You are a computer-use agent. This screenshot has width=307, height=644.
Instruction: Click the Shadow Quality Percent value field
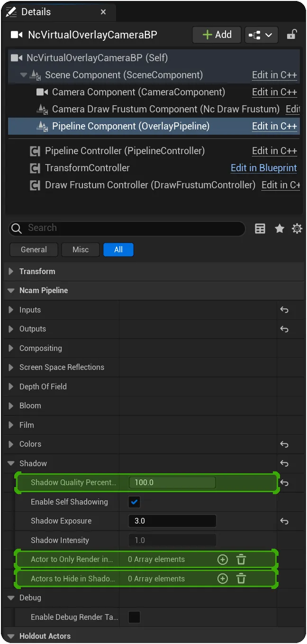tap(172, 482)
